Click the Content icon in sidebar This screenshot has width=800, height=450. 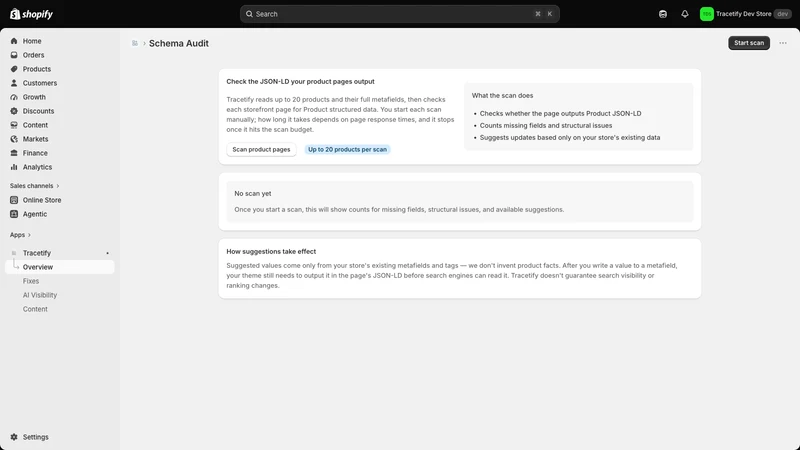tap(14, 125)
